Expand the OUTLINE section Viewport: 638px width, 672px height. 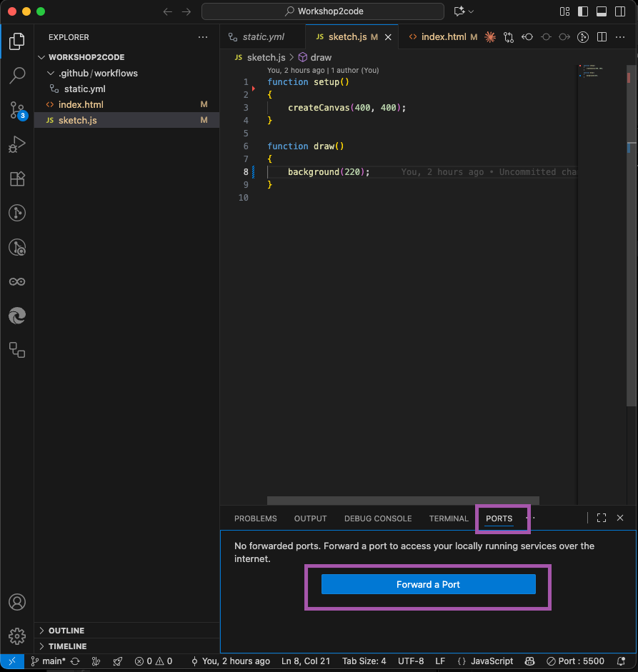(x=126, y=631)
